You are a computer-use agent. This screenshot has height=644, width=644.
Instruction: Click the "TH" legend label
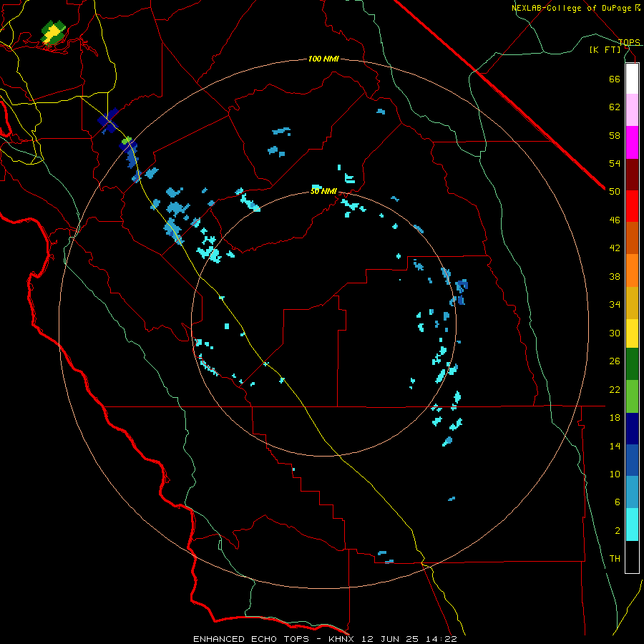click(x=615, y=559)
